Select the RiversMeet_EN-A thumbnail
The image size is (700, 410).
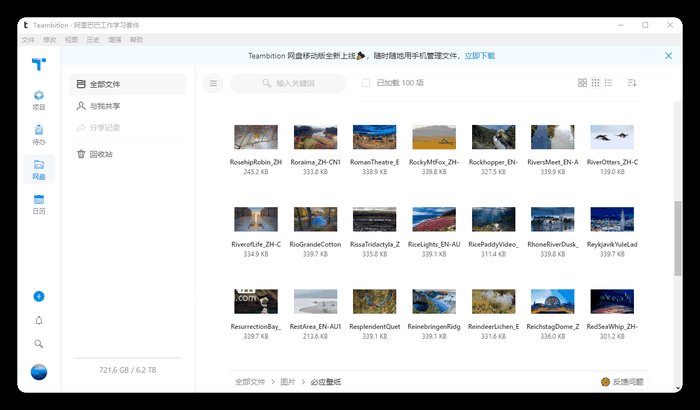tap(553, 137)
